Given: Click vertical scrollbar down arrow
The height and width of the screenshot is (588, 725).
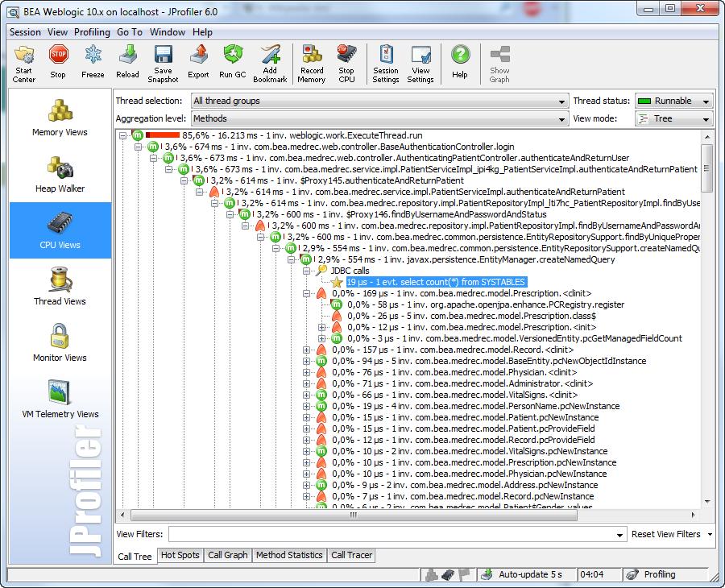Looking at the screenshot, I should (x=707, y=502).
